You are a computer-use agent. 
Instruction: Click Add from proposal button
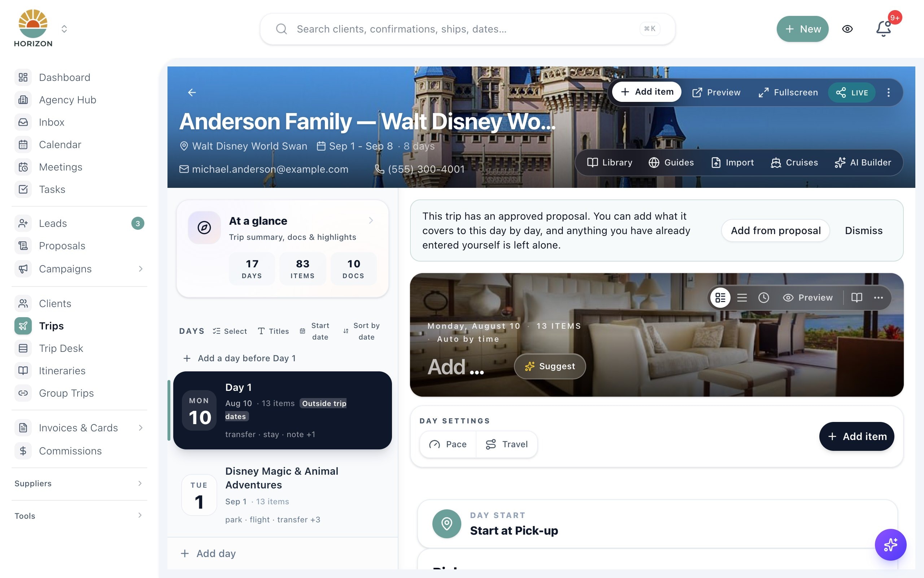[775, 230]
